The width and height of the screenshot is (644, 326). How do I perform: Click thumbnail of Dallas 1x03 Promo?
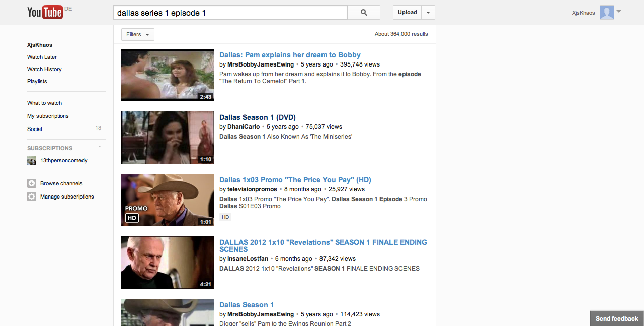[x=168, y=200]
